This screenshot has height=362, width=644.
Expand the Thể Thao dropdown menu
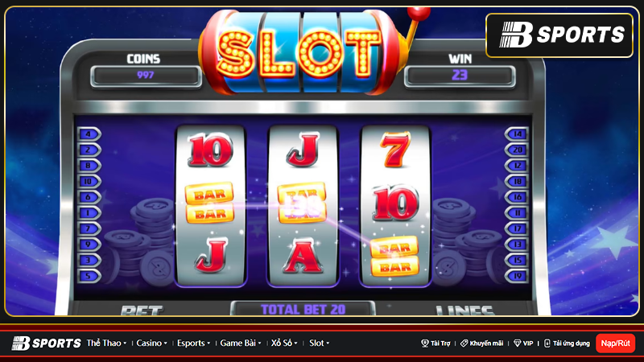pos(106,343)
